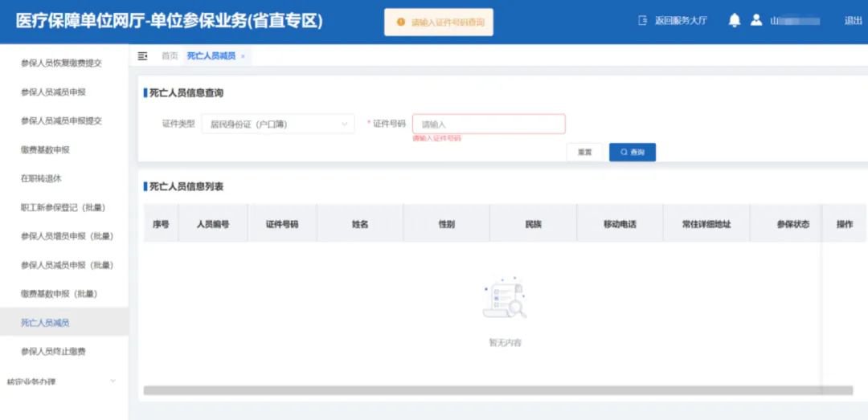Viewport: 868px width, 420px height.
Task: Open the user profile avatar icon
Action: click(756, 20)
